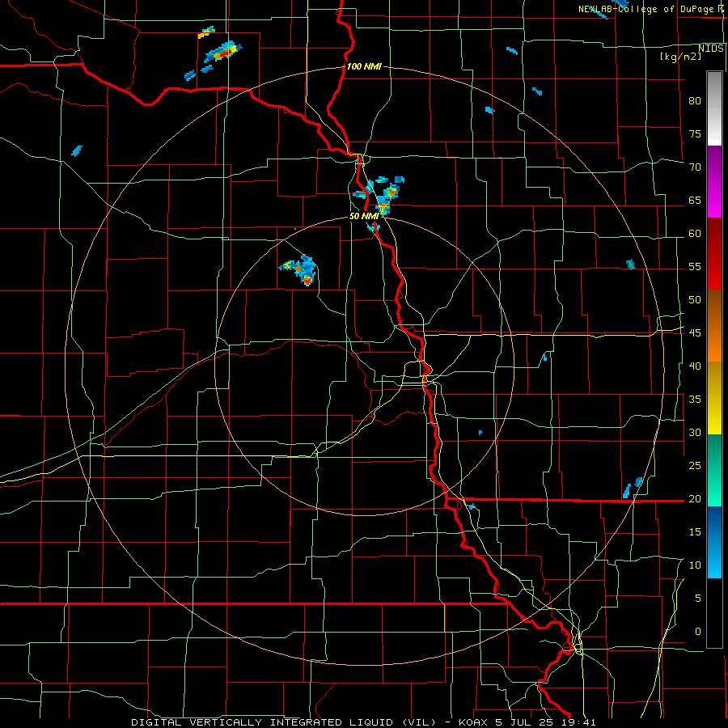Select the brown-orange segment of the VIL color bar
728x728 pixels.
click(714, 326)
